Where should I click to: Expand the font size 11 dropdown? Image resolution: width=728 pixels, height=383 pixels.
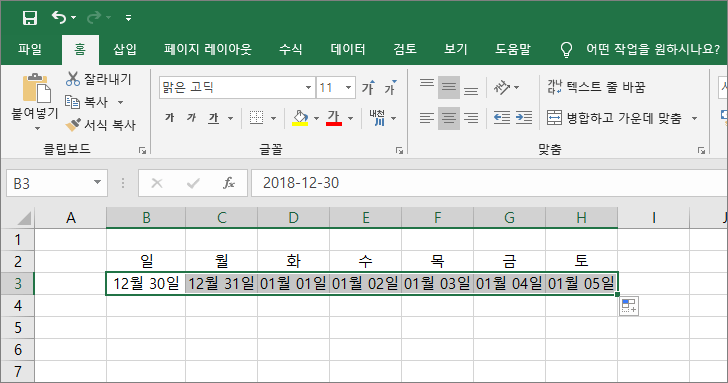348,87
